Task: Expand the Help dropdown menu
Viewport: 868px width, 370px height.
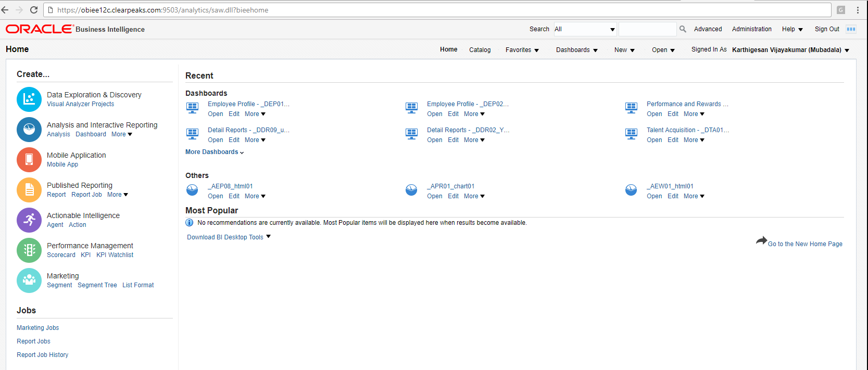Action: tap(792, 29)
